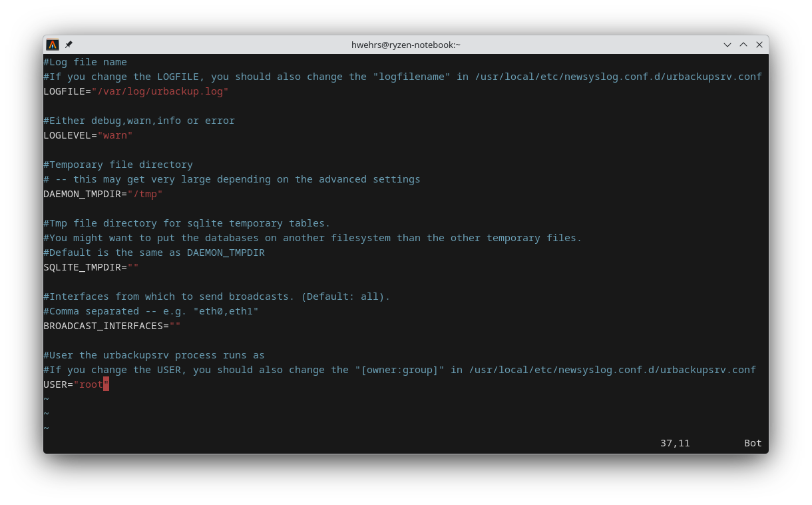
Task: Maximize the terminal window
Action: pyautogui.click(x=743, y=45)
